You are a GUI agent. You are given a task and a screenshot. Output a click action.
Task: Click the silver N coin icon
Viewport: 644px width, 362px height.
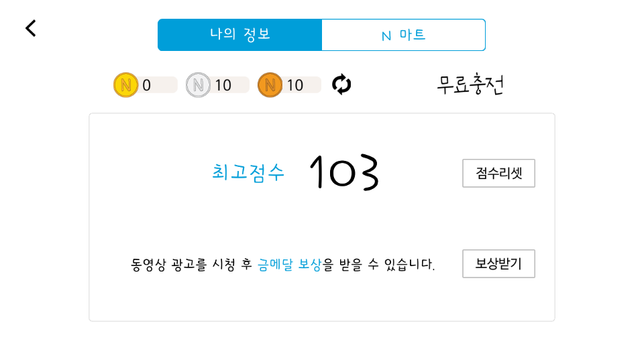(x=198, y=85)
